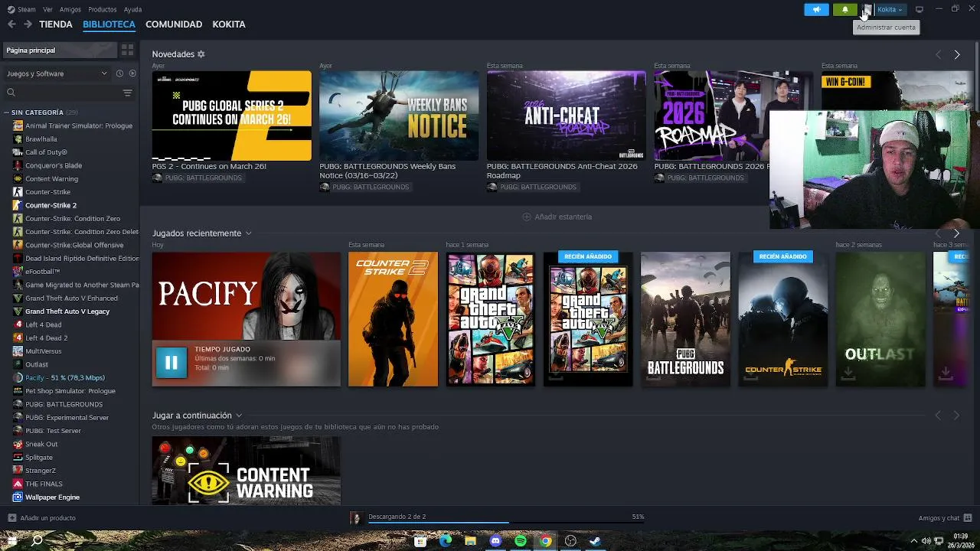Open Spotify from the taskbar
980x551 pixels.
521,541
